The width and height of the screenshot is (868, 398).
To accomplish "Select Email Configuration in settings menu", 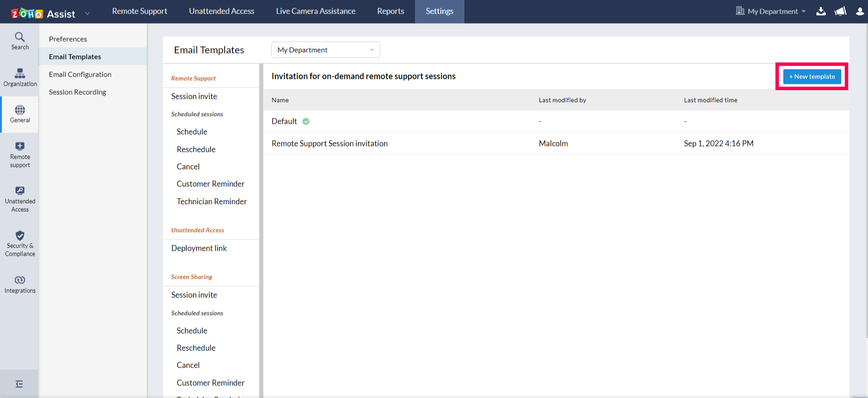I will pyautogui.click(x=80, y=74).
